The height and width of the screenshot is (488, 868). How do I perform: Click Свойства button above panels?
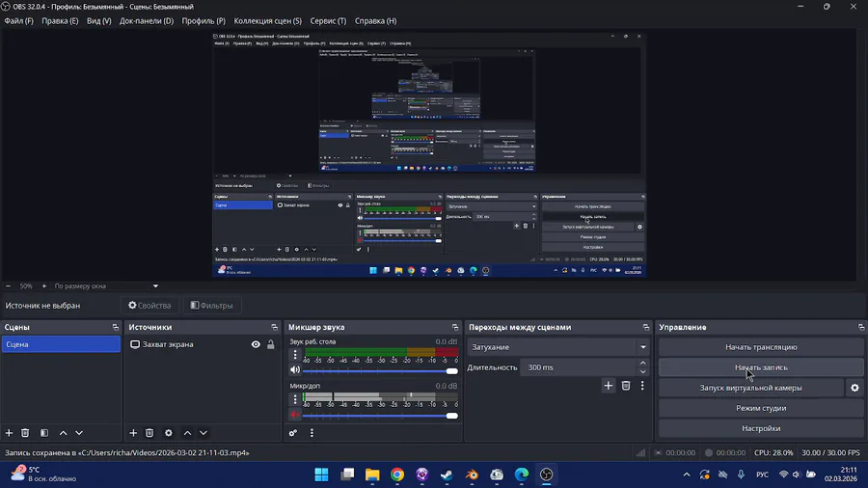(149, 306)
